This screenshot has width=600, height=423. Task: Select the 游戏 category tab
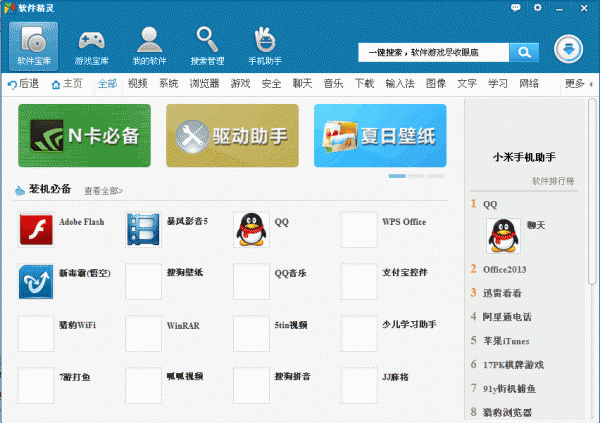tap(240, 83)
